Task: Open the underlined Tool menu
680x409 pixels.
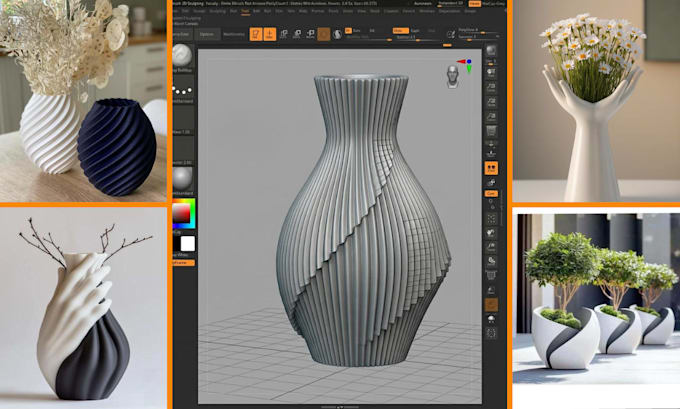Action: 245,11
